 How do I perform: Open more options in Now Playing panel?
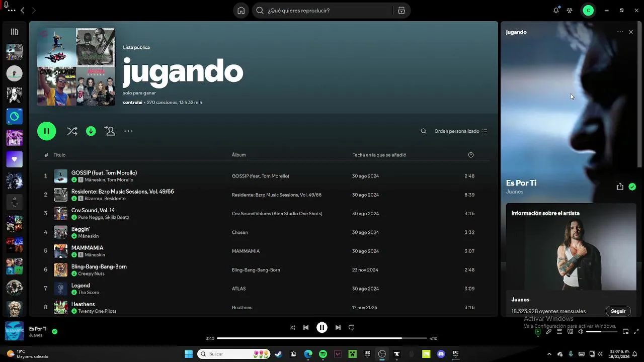click(x=620, y=32)
